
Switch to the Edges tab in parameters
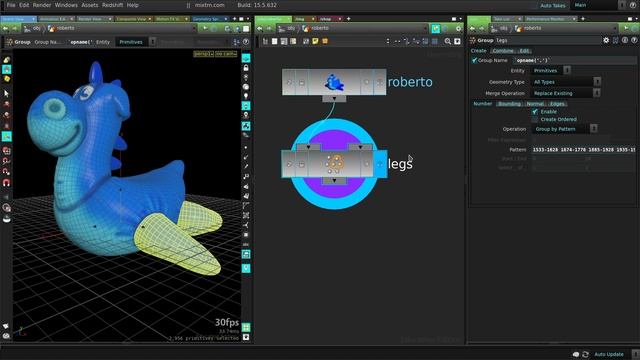point(557,104)
